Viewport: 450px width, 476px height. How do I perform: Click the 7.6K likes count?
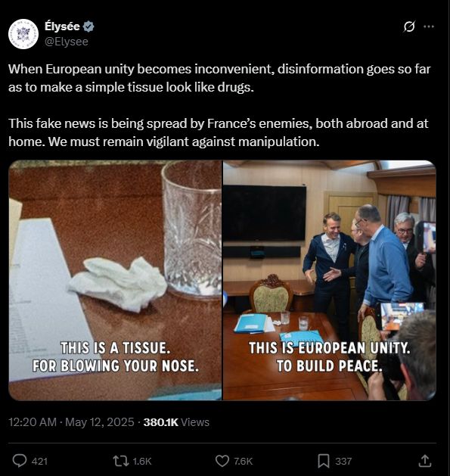click(243, 462)
